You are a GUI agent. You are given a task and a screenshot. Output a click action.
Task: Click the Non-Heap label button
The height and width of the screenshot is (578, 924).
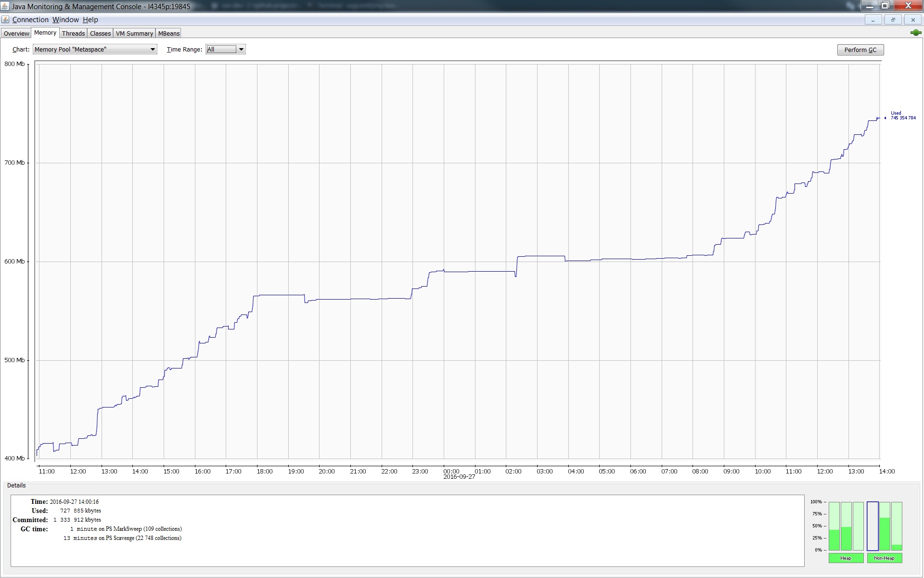[x=884, y=558]
